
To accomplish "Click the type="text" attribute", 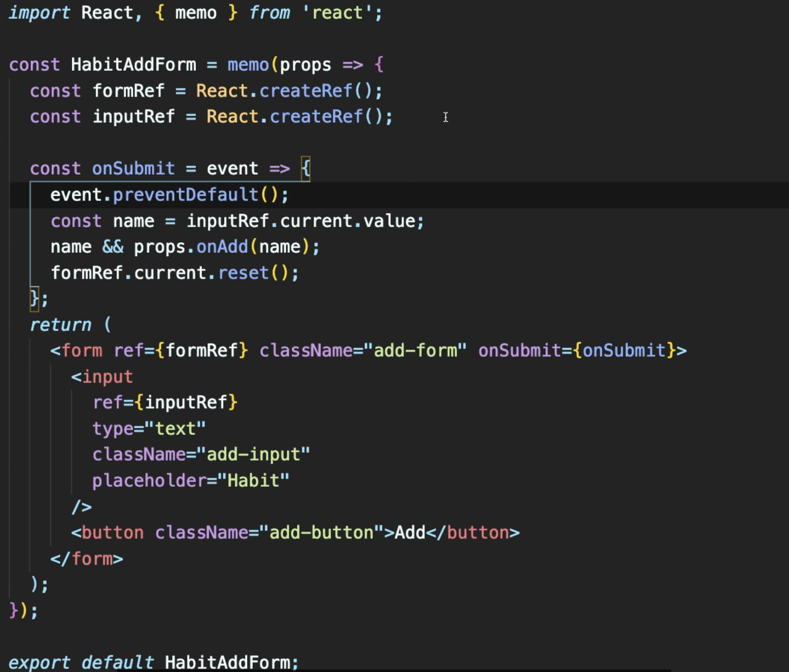I will [x=149, y=429].
